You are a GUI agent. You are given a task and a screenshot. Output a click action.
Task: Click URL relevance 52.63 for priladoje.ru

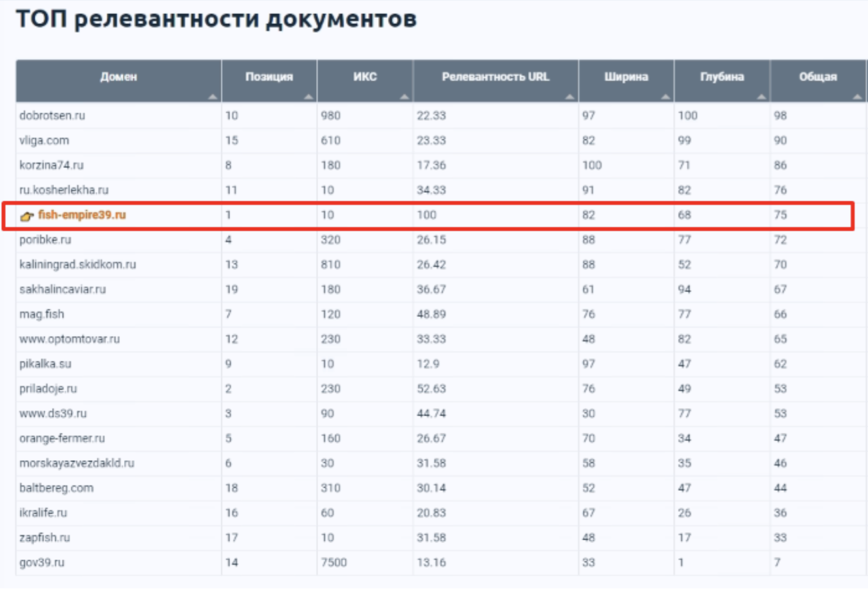[431, 389]
